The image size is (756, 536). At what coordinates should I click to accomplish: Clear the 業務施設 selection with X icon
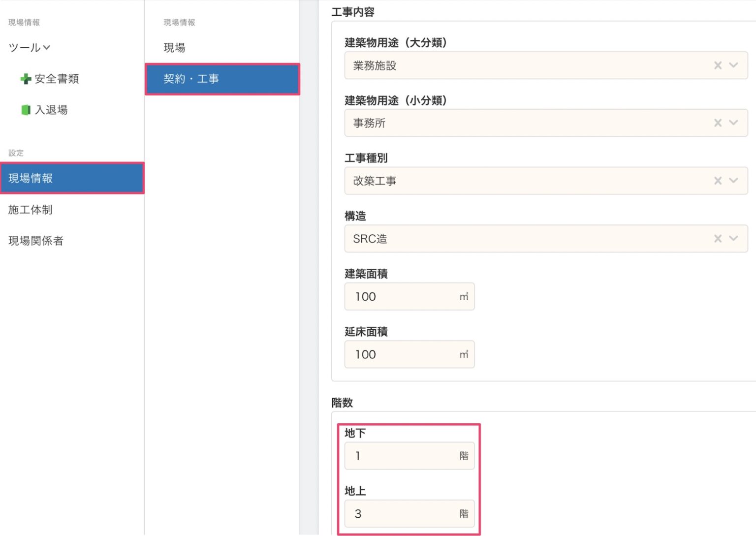coord(718,65)
